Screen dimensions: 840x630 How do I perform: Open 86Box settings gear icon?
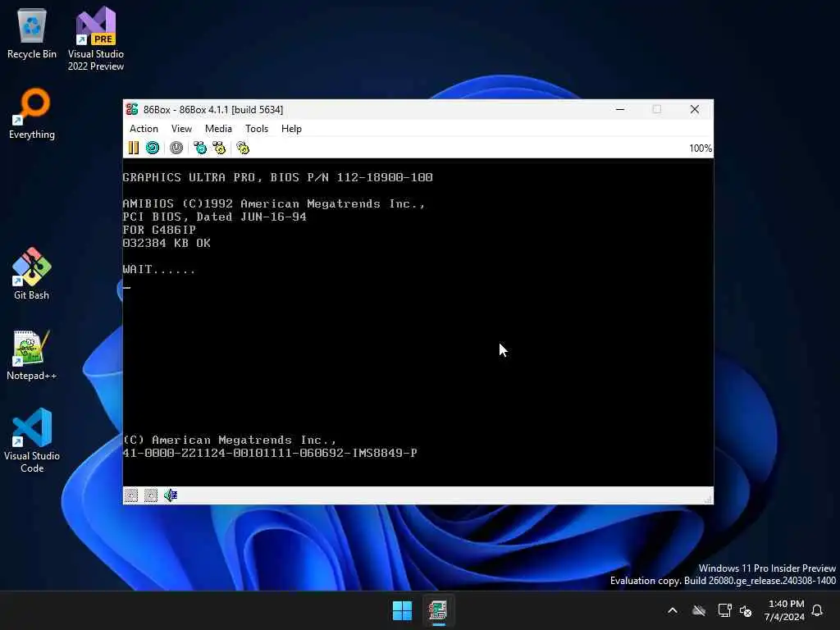243,148
